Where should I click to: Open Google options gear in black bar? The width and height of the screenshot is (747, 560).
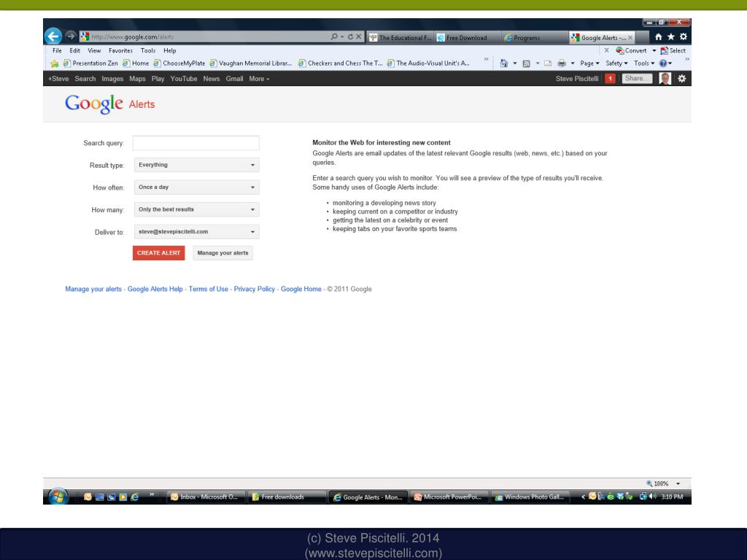(x=682, y=79)
